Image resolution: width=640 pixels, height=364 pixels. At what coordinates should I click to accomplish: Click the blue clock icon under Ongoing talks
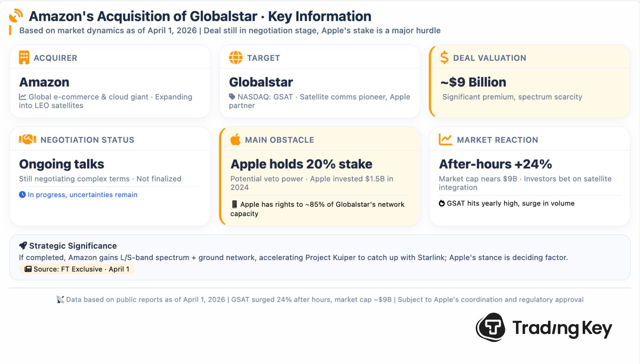tap(22, 195)
